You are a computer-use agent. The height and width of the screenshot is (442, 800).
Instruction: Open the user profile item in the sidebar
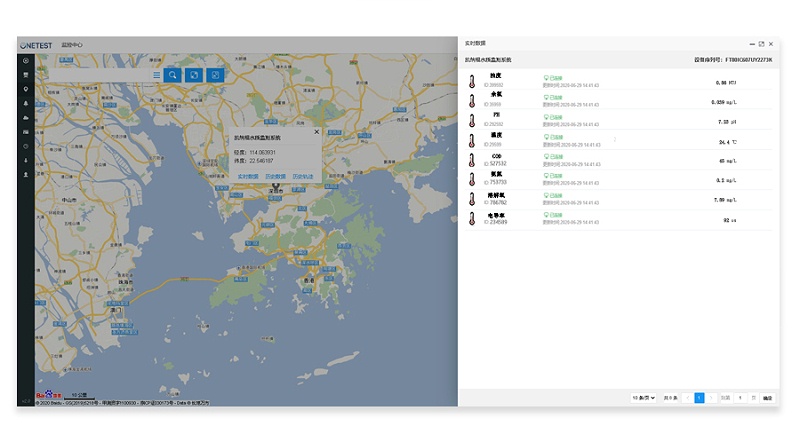(26, 175)
